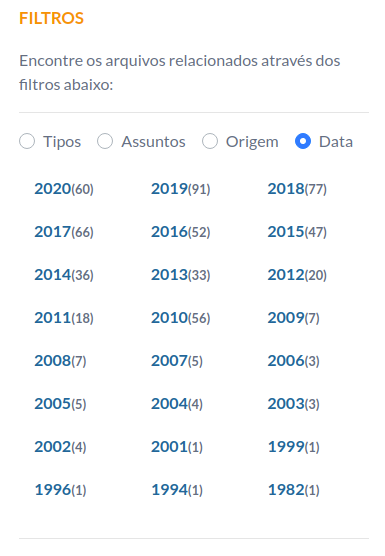
Task: Show 2012 files
Action: point(297,275)
